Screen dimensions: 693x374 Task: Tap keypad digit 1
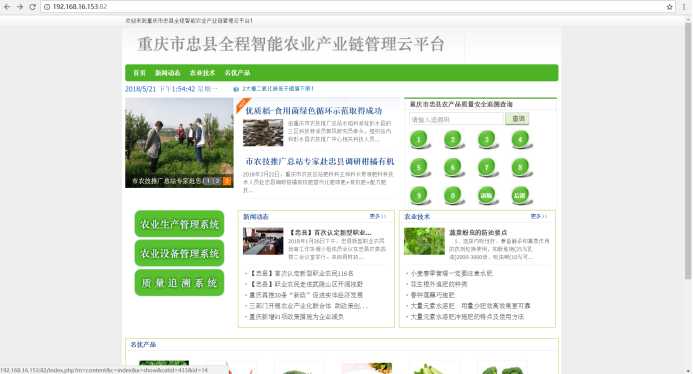419,140
